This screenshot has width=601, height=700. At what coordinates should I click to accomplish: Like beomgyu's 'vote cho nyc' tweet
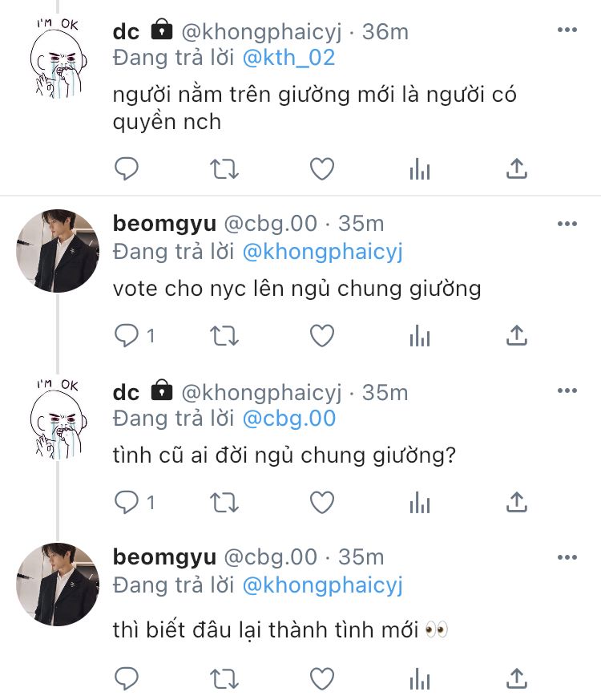(x=322, y=336)
